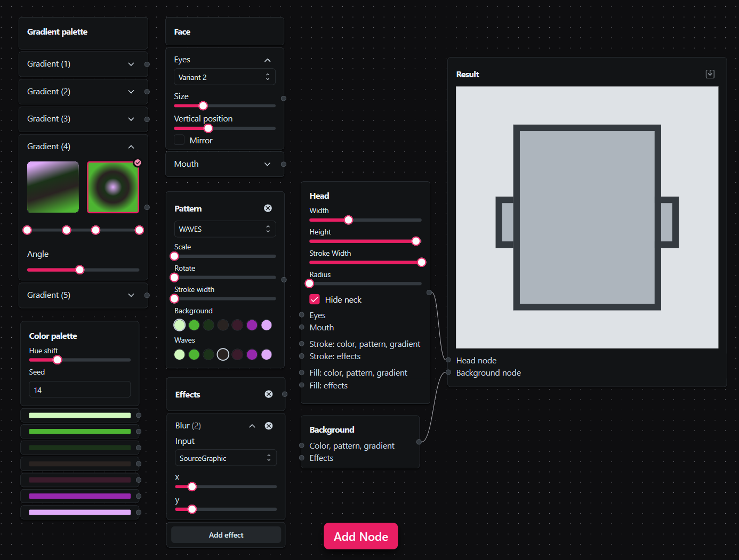Viewport: 739px width, 560px height.
Task: Pick the purple Waves color swatch
Action: click(x=252, y=354)
